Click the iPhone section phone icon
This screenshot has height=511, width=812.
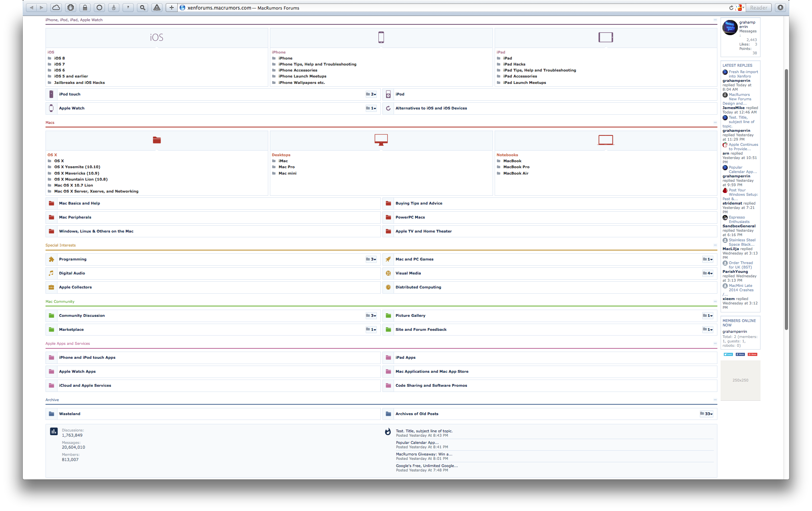point(381,37)
